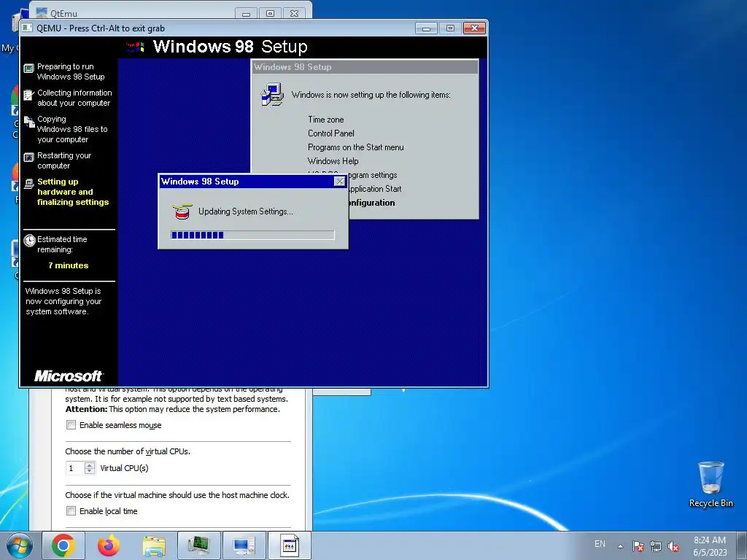Image resolution: width=747 pixels, height=560 pixels.
Task: Click the network tray icon
Action: 656,546
